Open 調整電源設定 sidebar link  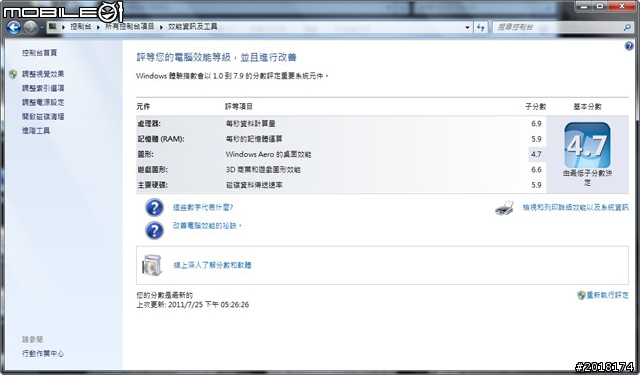point(43,102)
